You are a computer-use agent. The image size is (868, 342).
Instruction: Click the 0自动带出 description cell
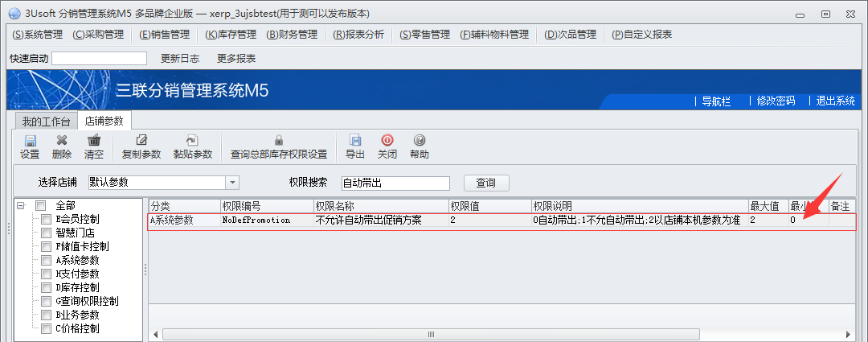click(640, 220)
